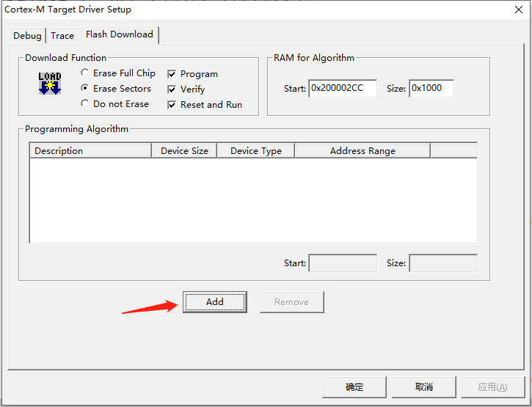
Task: Edit RAM for Algorithm Size field
Action: pos(431,89)
